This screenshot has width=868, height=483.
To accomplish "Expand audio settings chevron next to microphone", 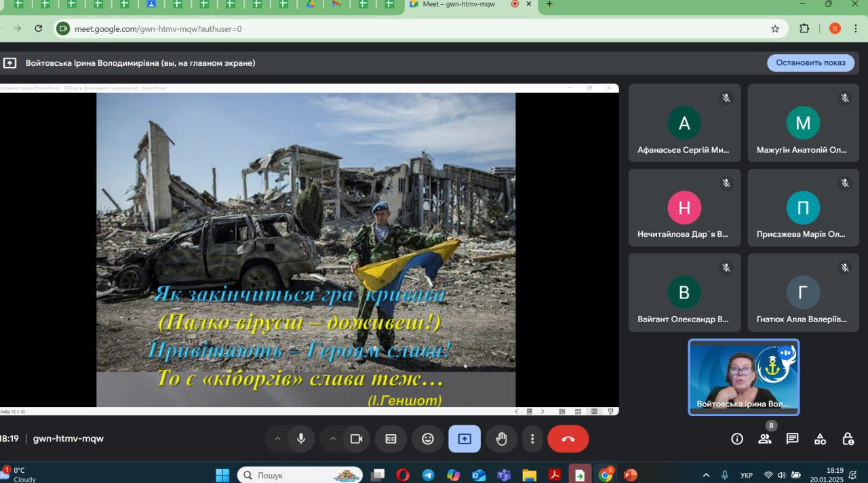I will point(277,439).
